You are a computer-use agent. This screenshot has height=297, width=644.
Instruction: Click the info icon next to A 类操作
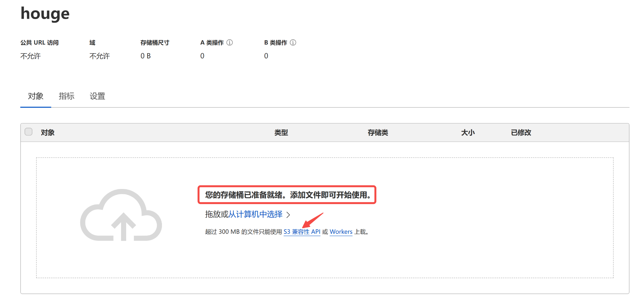pyautogui.click(x=230, y=43)
